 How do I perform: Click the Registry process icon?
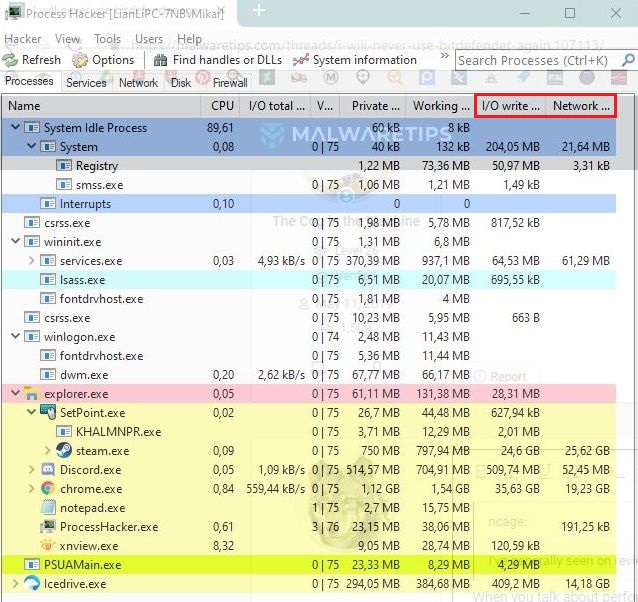click(64, 165)
